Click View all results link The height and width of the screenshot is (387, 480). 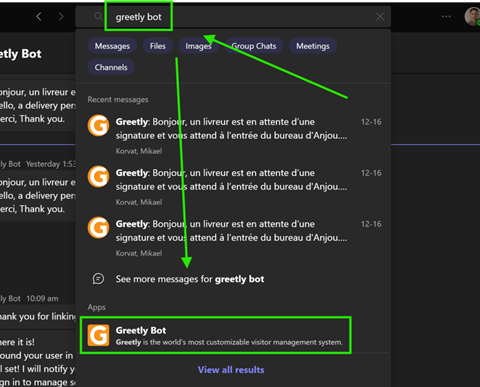231,370
